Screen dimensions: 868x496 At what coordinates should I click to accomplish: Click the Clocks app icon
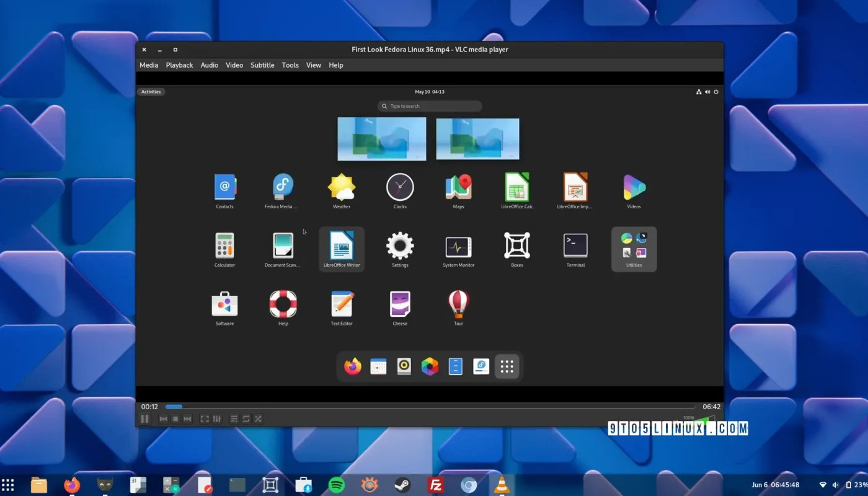(400, 187)
